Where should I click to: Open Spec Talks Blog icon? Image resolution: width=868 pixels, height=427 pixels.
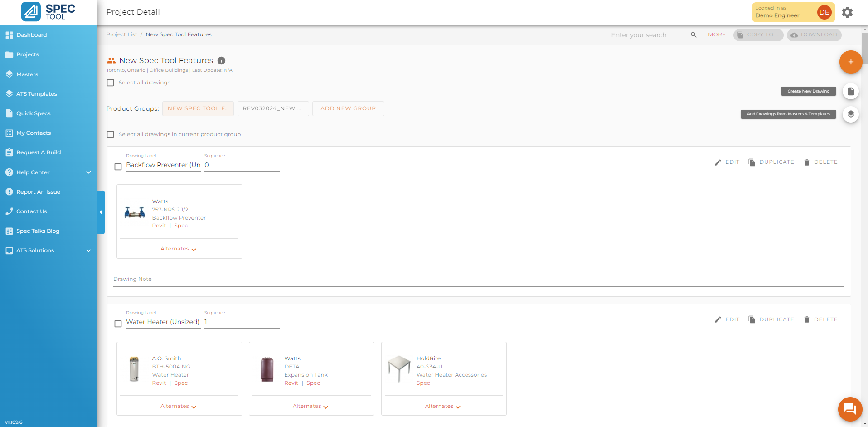(x=9, y=231)
